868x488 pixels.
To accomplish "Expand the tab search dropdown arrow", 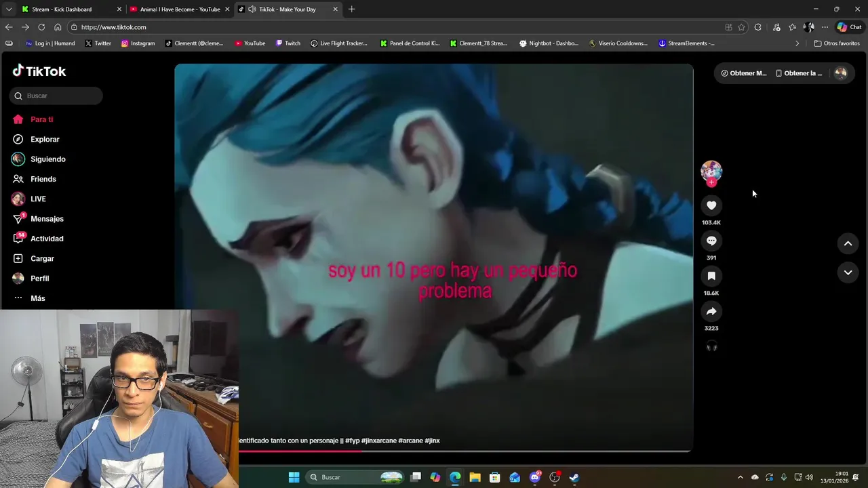I will pyautogui.click(x=8, y=9).
